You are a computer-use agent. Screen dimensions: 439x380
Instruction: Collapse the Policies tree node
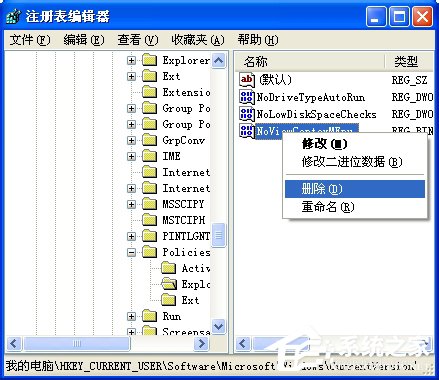(132, 252)
